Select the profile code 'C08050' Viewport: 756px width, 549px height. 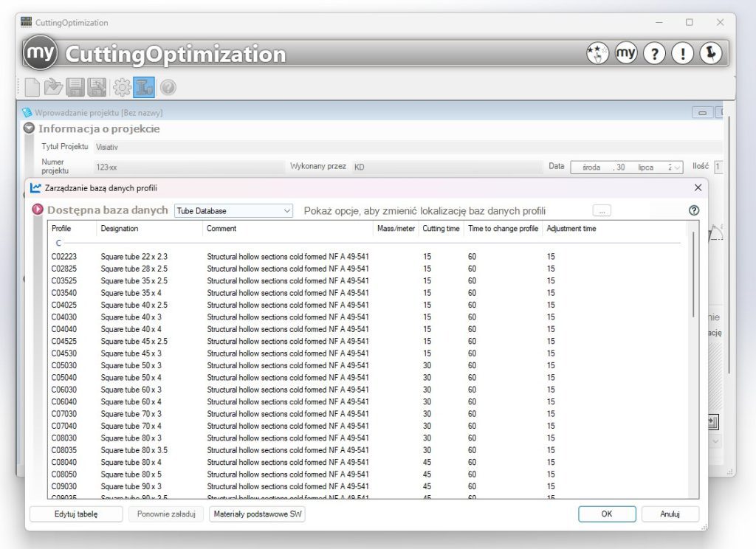click(x=64, y=474)
